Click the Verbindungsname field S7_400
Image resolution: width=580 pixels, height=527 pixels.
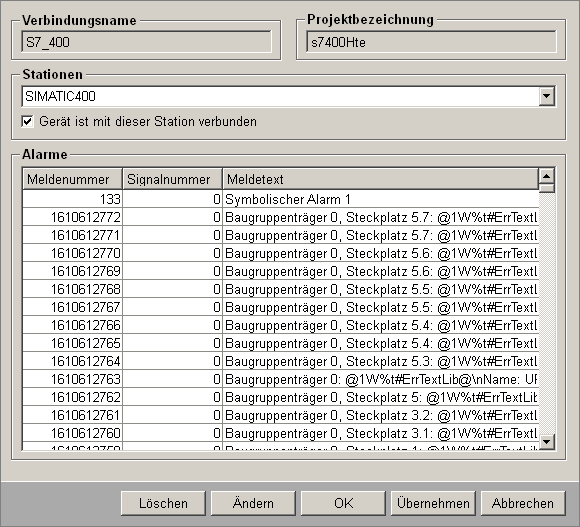click(146, 42)
